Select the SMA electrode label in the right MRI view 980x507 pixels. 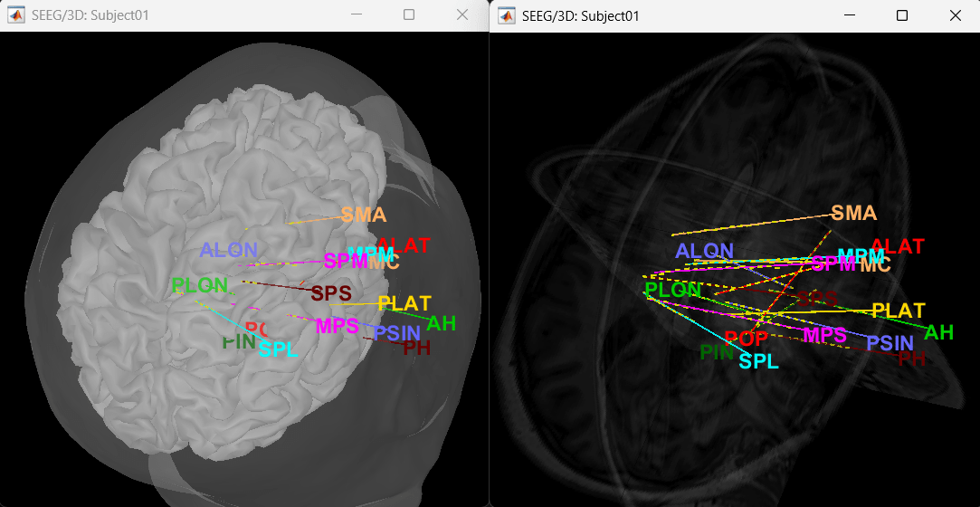click(854, 214)
